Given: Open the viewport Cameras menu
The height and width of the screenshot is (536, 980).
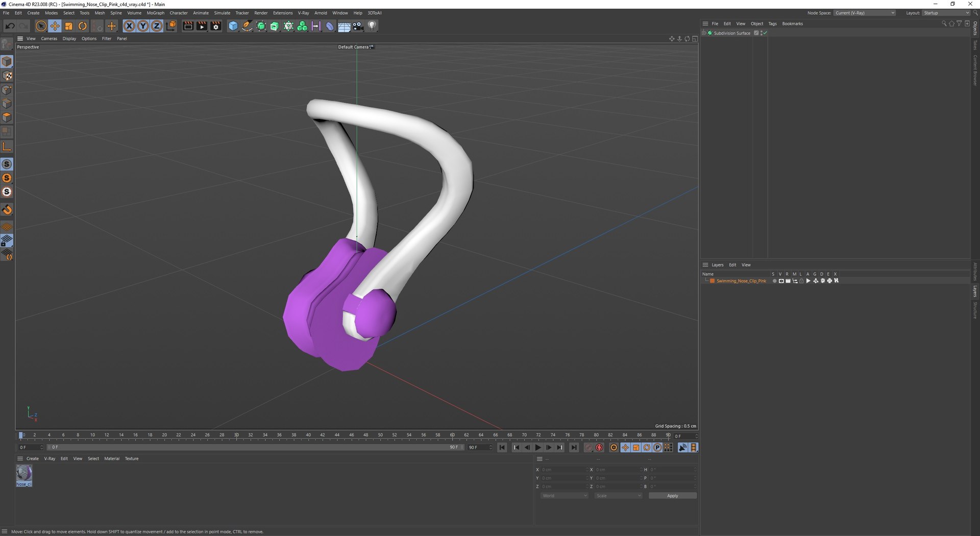Looking at the screenshot, I should tap(49, 39).
